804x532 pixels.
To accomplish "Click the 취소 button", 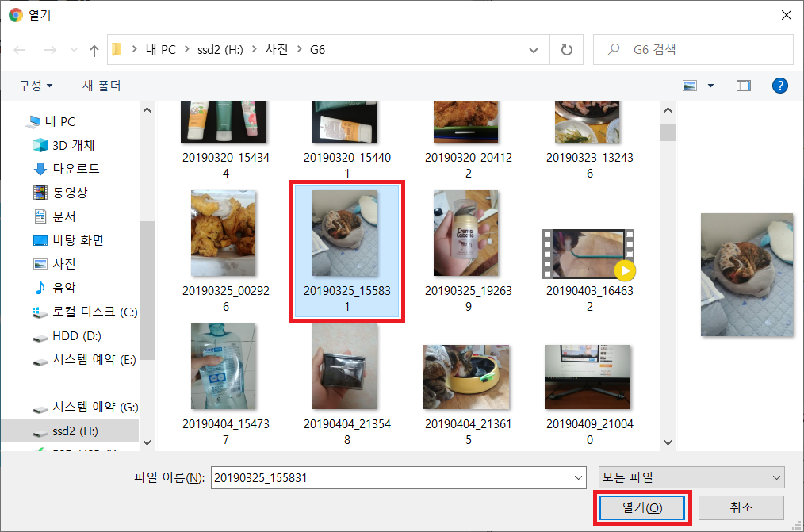I will coord(741,508).
